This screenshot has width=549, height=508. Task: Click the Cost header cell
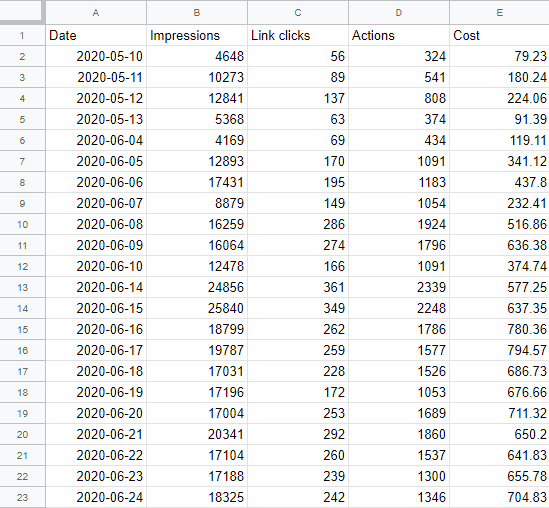499,35
